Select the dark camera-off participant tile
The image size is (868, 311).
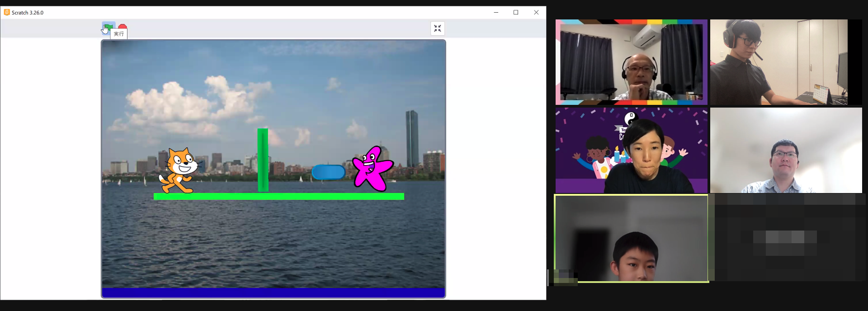coord(786,237)
